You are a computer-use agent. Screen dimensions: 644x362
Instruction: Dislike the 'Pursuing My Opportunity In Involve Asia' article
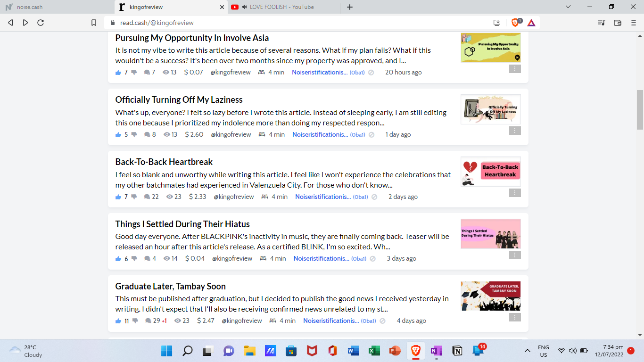(134, 72)
